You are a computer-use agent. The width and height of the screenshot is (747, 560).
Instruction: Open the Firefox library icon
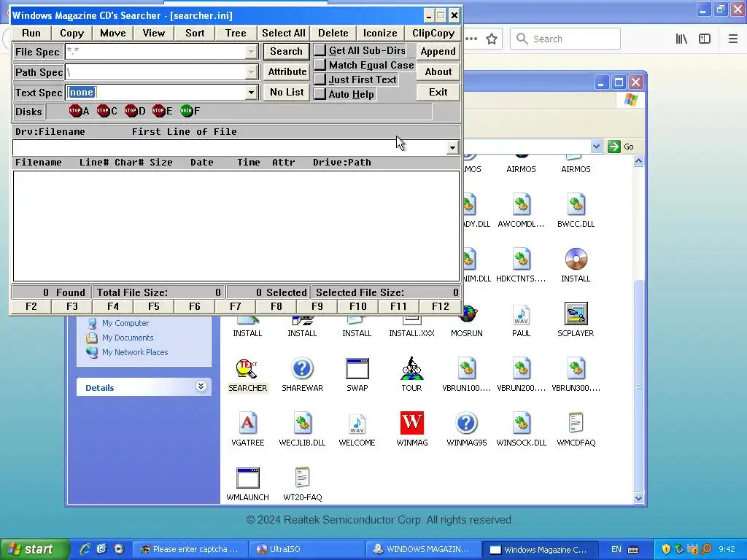681,39
